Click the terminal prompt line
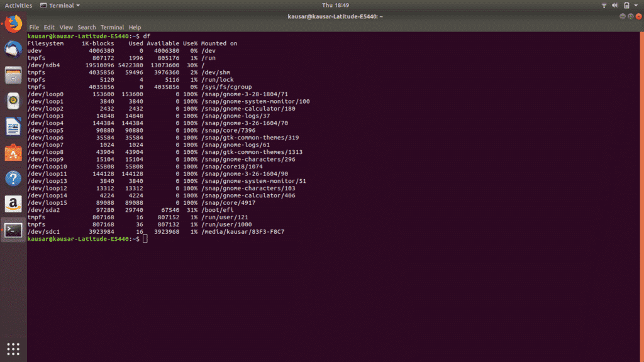Image resolution: width=644 pixels, height=362 pixels. tap(101, 239)
